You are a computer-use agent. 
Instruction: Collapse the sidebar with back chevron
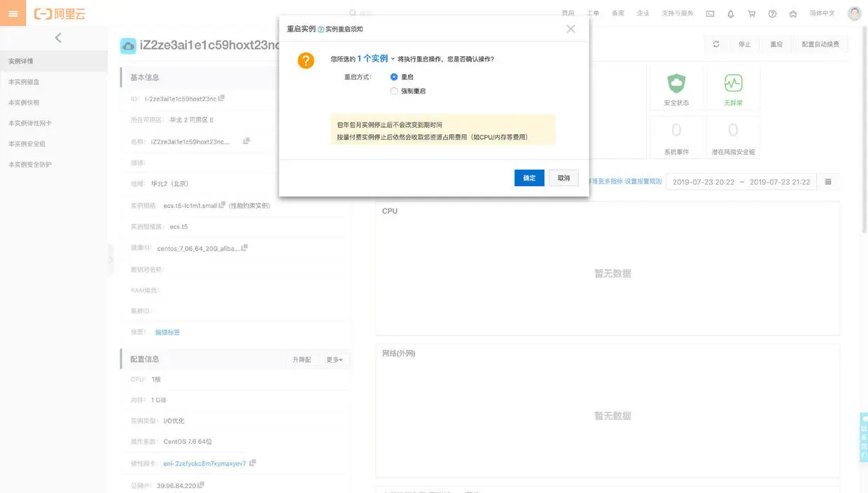click(x=58, y=38)
